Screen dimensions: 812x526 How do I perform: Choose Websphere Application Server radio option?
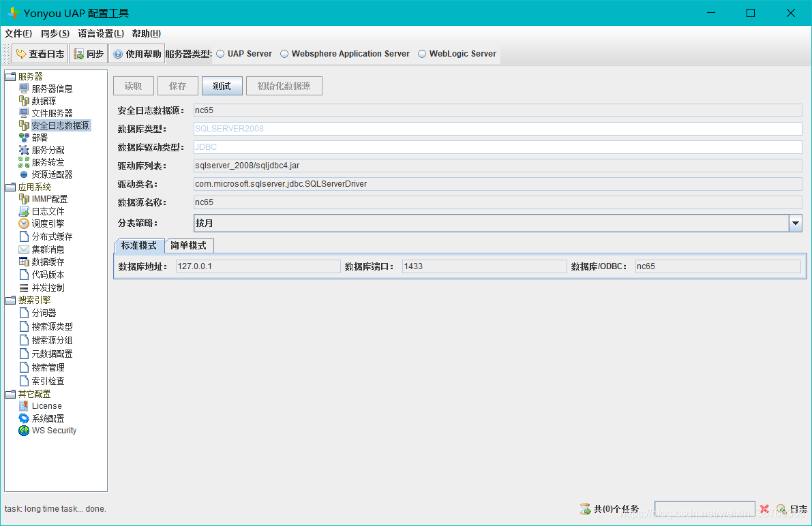click(284, 54)
